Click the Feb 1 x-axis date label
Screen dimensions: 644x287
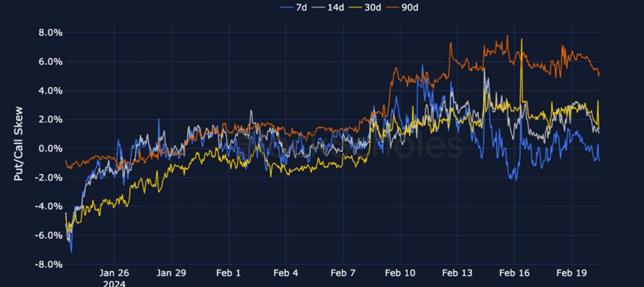[229, 273]
